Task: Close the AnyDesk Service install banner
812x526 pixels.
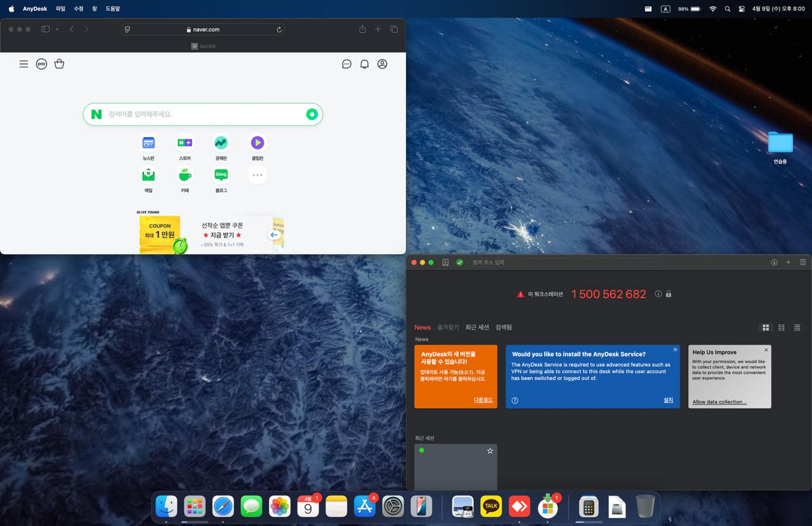Action: pyautogui.click(x=675, y=350)
